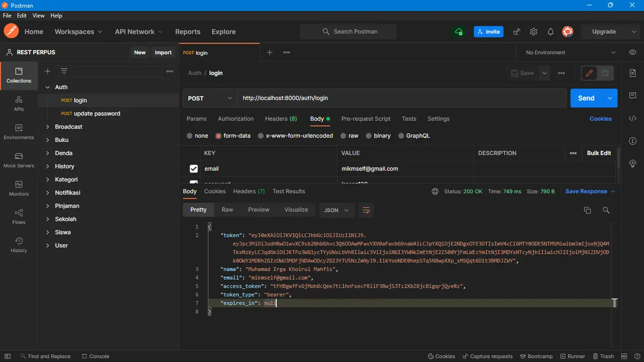Image resolution: width=644 pixels, height=362 pixels.
Task: Open the Workspaces menu
Action: [78, 32]
